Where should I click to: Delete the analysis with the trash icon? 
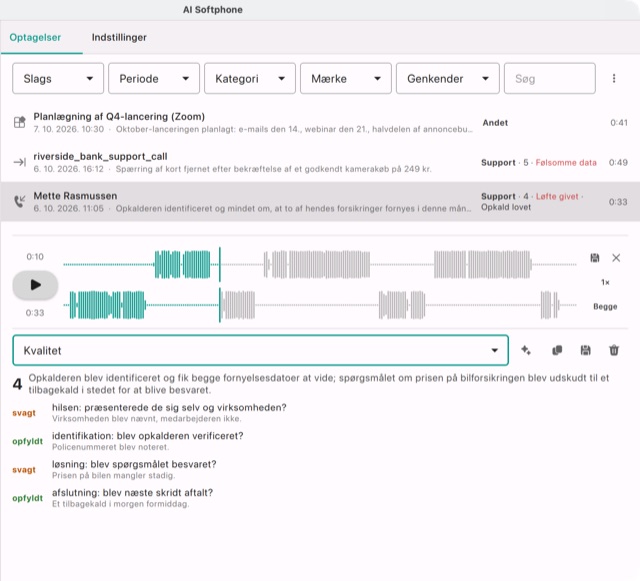coord(614,350)
